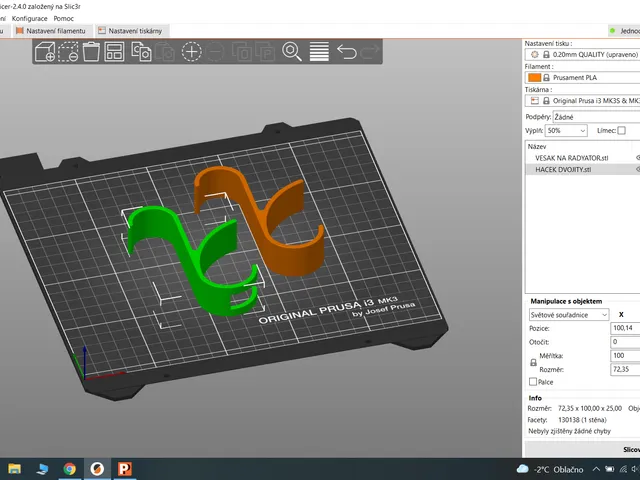
Task: Open the Konfigurace menu
Action: [x=29, y=18]
